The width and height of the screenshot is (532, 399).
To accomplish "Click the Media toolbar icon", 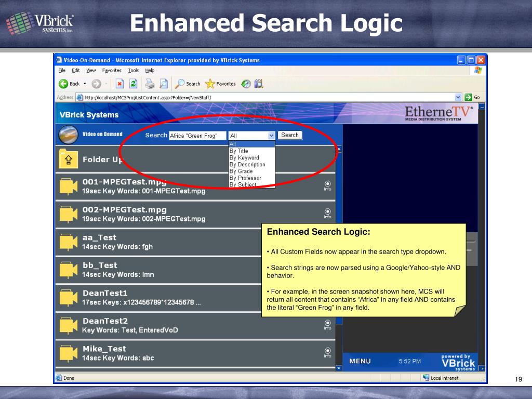I will point(259,84).
